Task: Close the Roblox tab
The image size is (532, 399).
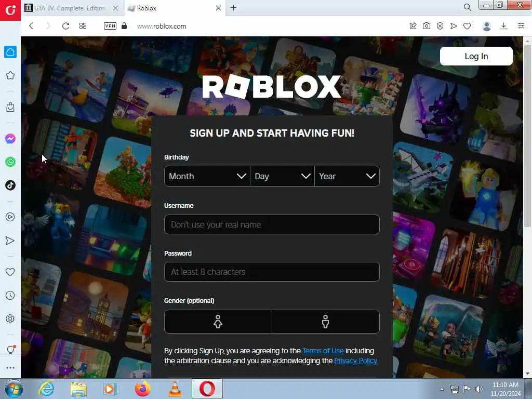Action: point(219,8)
